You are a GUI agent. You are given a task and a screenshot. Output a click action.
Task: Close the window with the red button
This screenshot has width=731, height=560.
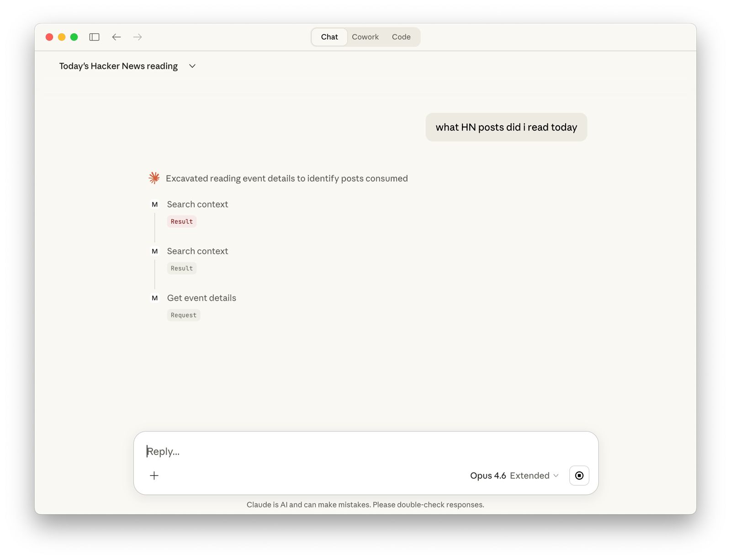coord(49,37)
